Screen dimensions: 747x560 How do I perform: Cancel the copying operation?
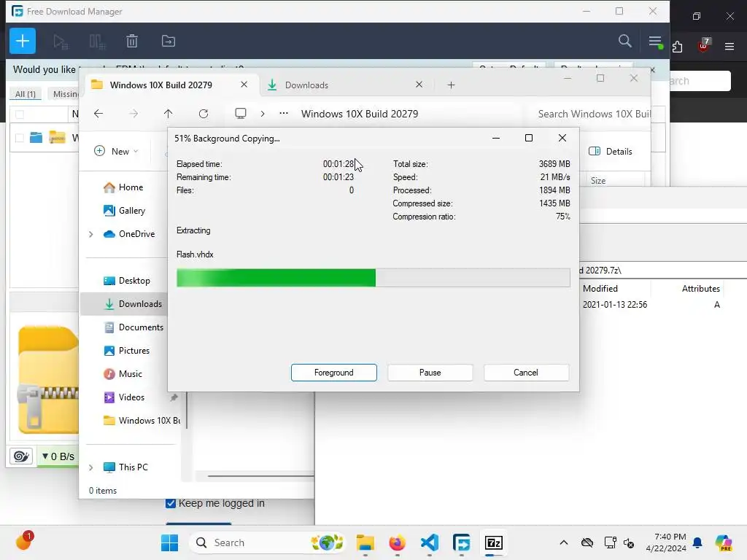coord(526,373)
